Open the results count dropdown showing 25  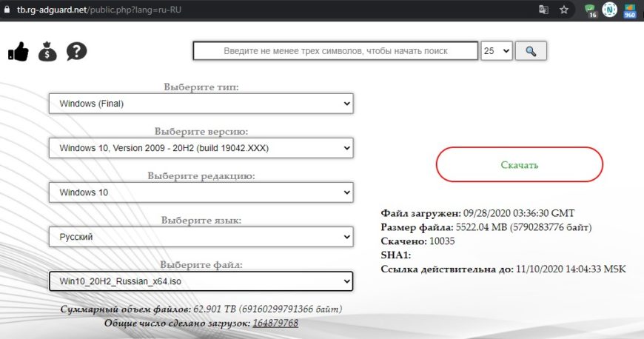pos(497,51)
